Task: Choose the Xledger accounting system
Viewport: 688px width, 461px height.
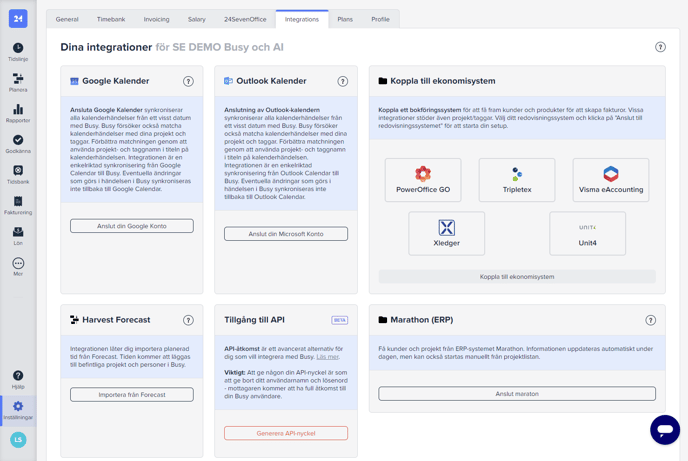Action: [446, 233]
